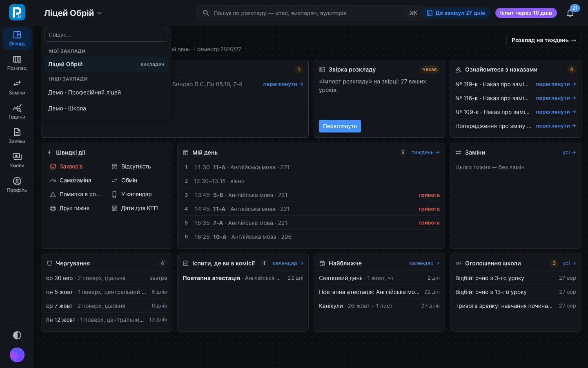Toggle the dark/light theme icon

(x=17, y=335)
